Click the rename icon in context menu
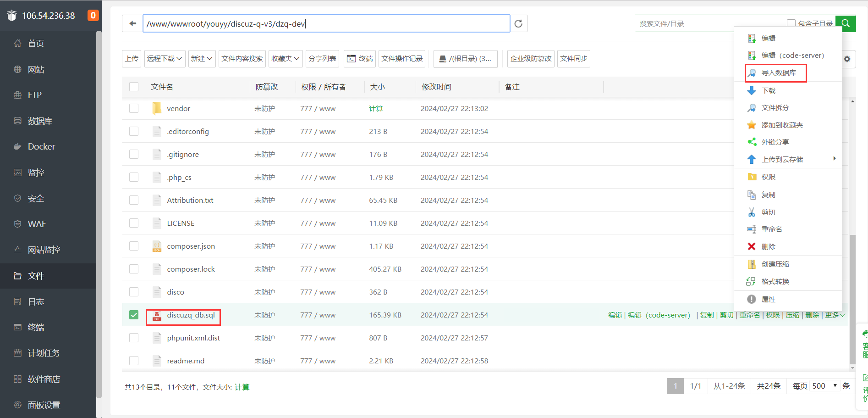The image size is (868, 418). point(752,229)
